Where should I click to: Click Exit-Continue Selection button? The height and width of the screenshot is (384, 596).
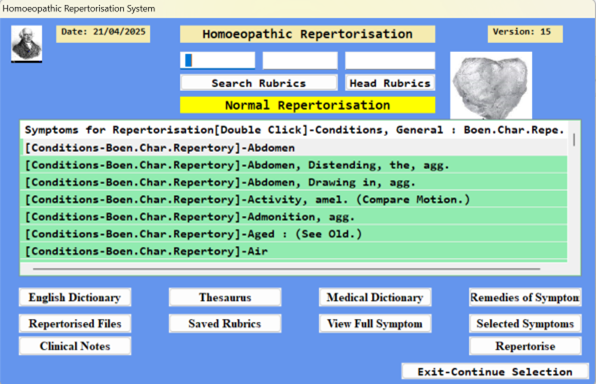coord(495,371)
